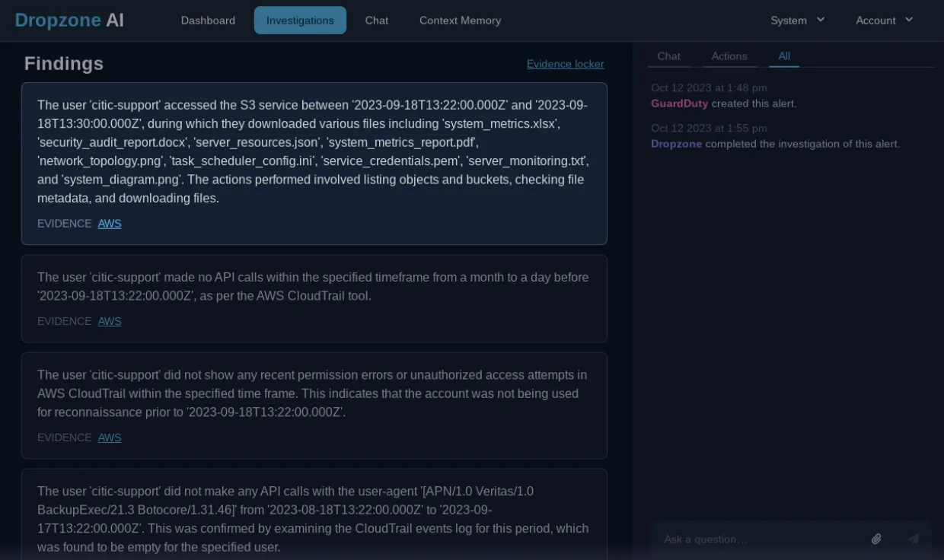Switch to the Chat tab
This screenshot has width=944, height=560.
pyautogui.click(x=668, y=56)
